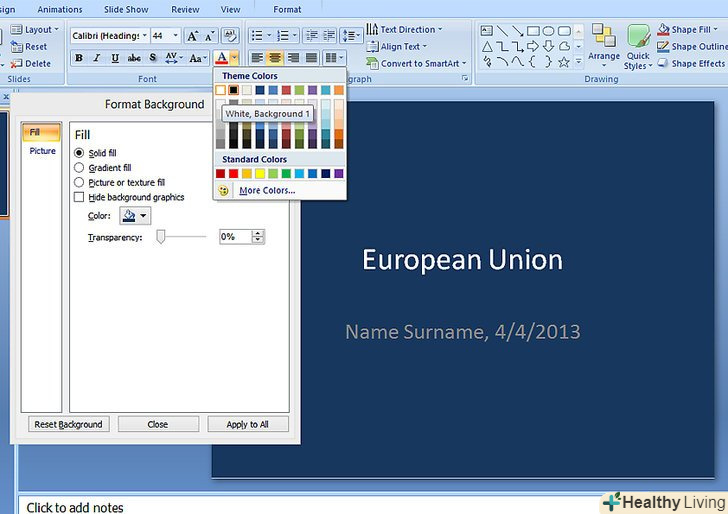The image size is (728, 514).
Task: Toggle bold formatting
Action: tap(79, 58)
